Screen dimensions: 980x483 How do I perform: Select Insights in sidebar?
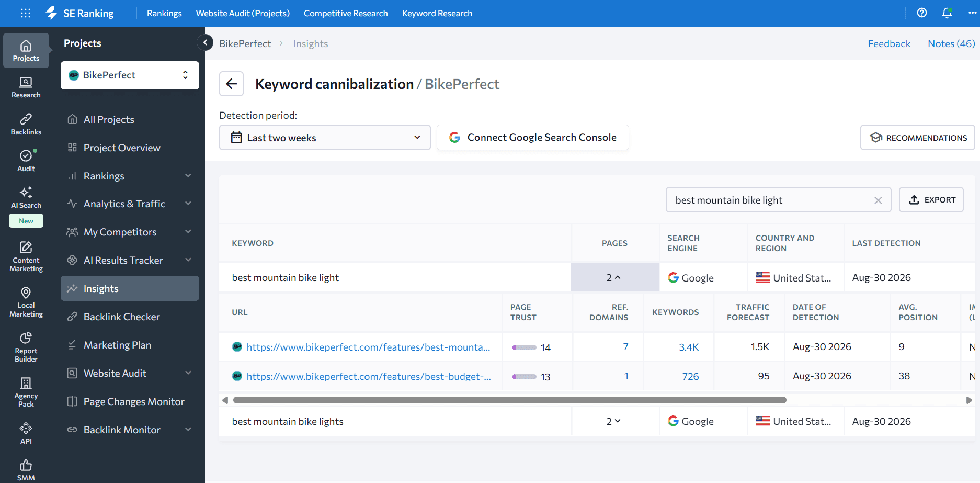click(130, 288)
